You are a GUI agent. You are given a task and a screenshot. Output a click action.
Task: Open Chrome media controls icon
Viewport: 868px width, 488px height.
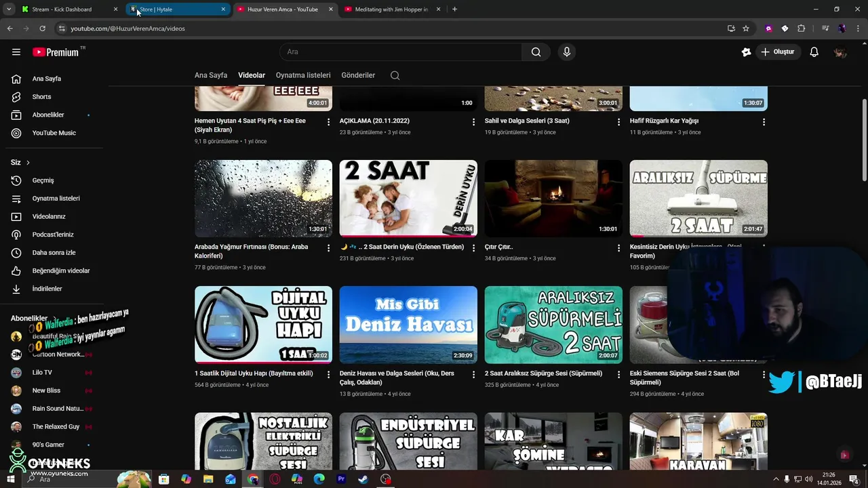click(x=825, y=28)
